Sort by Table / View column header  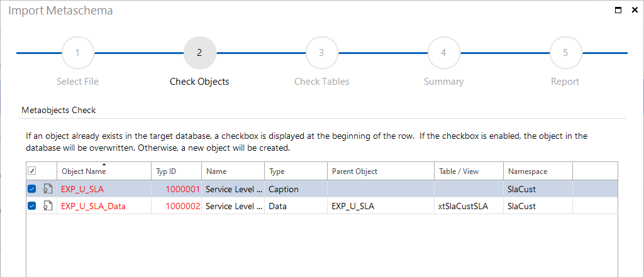469,171
